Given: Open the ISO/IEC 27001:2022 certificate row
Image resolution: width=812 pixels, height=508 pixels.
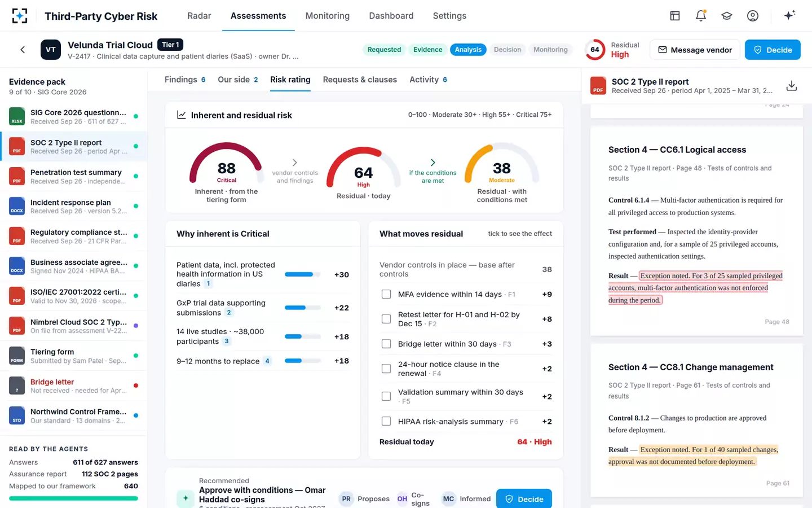Looking at the screenshot, I should click(x=73, y=296).
